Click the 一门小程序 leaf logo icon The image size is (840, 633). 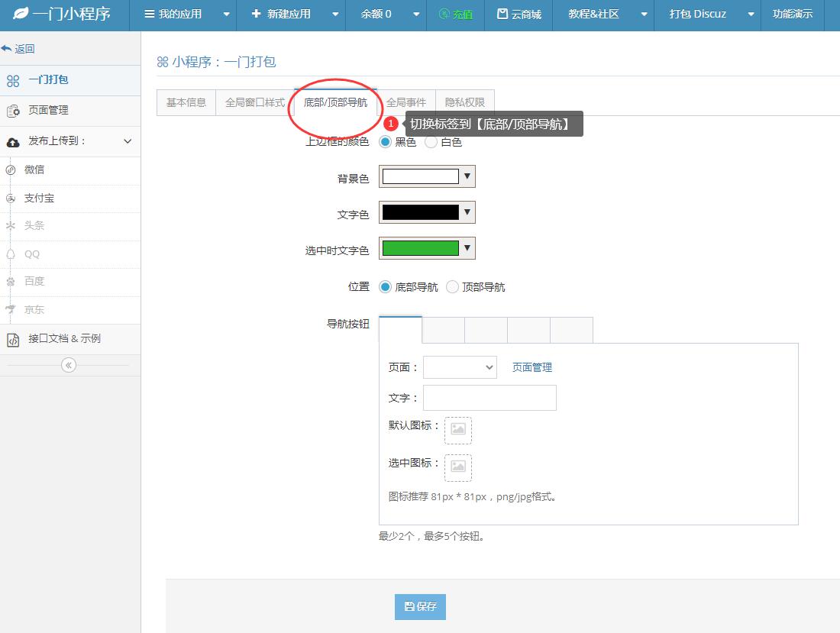21,14
